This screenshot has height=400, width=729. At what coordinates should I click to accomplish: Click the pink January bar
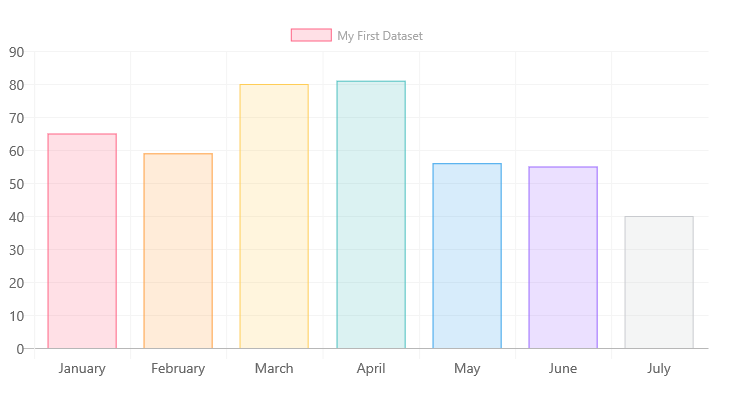(82, 241)
